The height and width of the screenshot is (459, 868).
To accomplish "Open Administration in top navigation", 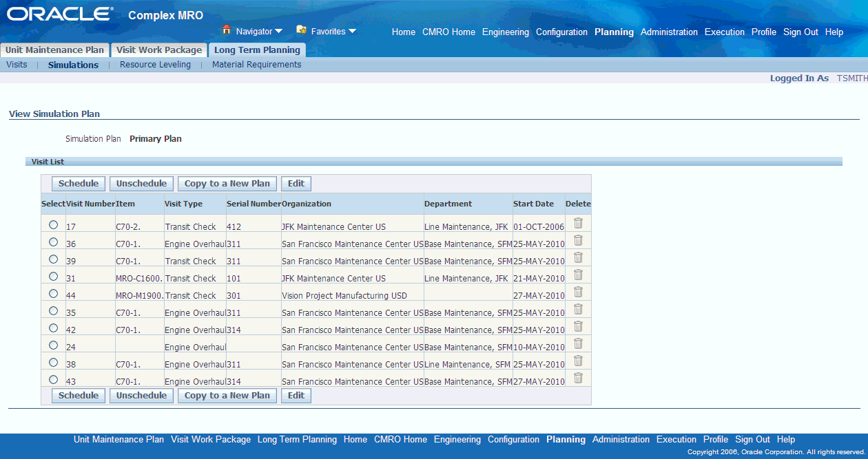I will point(669,32).
